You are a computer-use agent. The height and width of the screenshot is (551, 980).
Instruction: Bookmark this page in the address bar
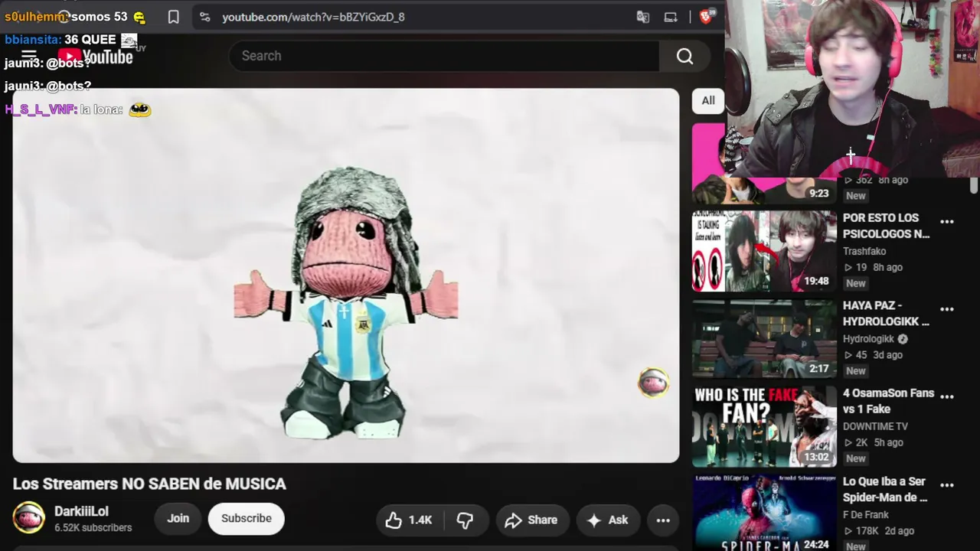(174, 17)
